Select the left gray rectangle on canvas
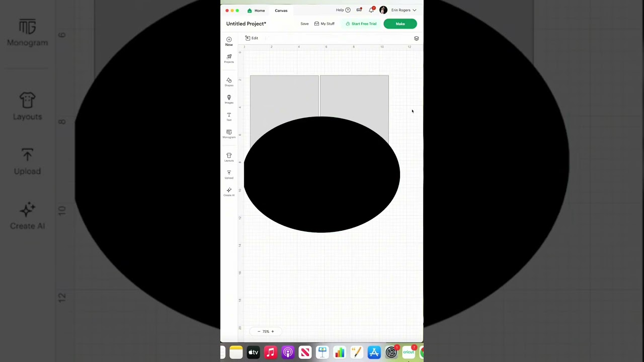This screenshot has width=644, height=362. click(284, 96)
